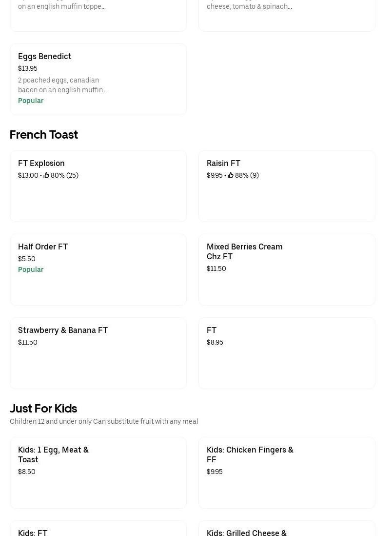
Task: Select the FT Explosion item
Action: (98, 186)
